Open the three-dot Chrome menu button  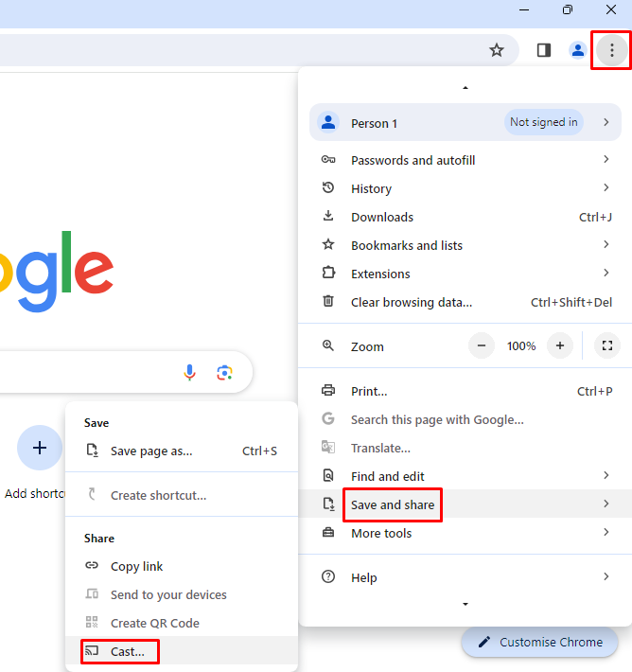[611, 50]
